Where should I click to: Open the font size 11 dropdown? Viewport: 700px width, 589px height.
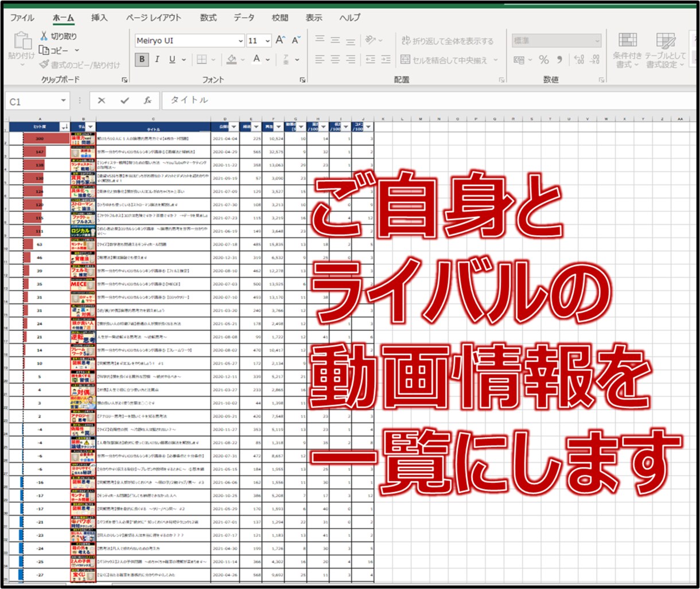pos(267,41)
